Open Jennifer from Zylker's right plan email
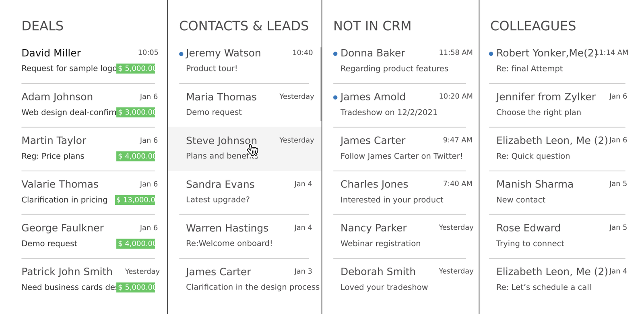644x314 pixels. pyautogui.click(x=558, y=105)
